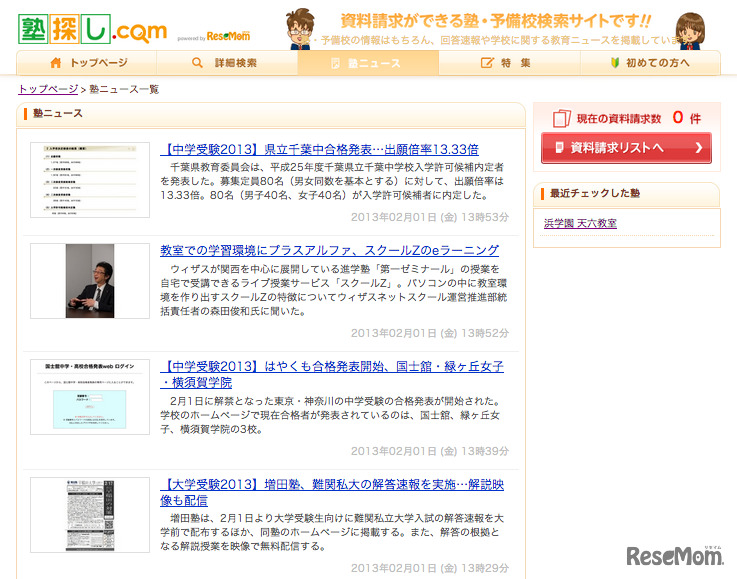Click arrow chevron on 資料請求リストへ button
The width and height of the screenshot is (737, 579).
click(698, 148)
